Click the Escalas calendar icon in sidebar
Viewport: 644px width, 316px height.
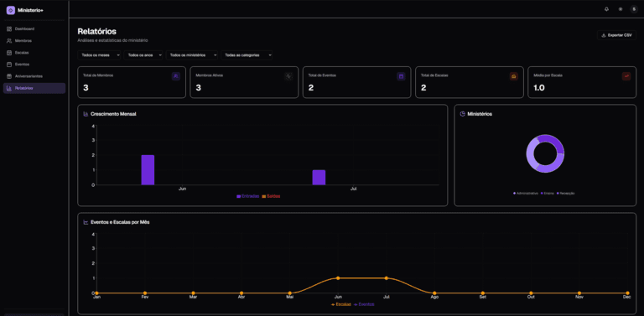point(9,53)
